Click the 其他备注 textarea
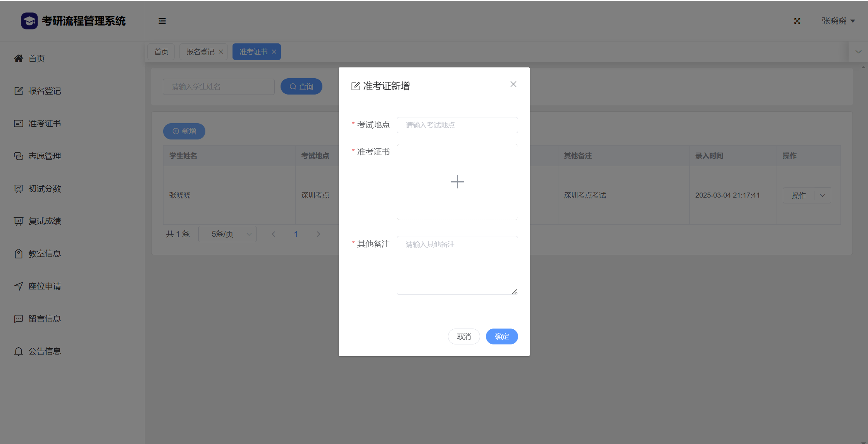 [457, 265]
